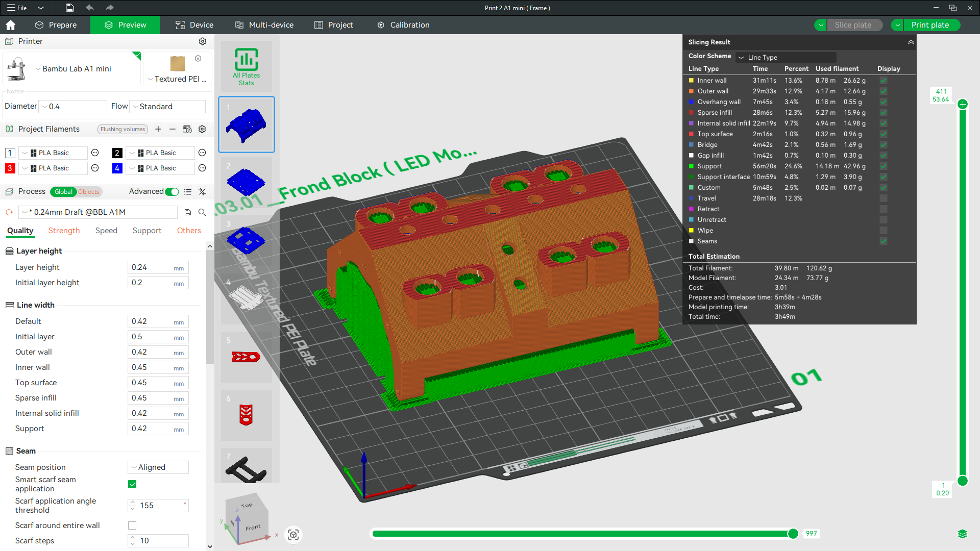The height and width of the screenshot is (551, 980).
Task: Open the Slice plate dropdown arrow button
Action: point(821,25)
